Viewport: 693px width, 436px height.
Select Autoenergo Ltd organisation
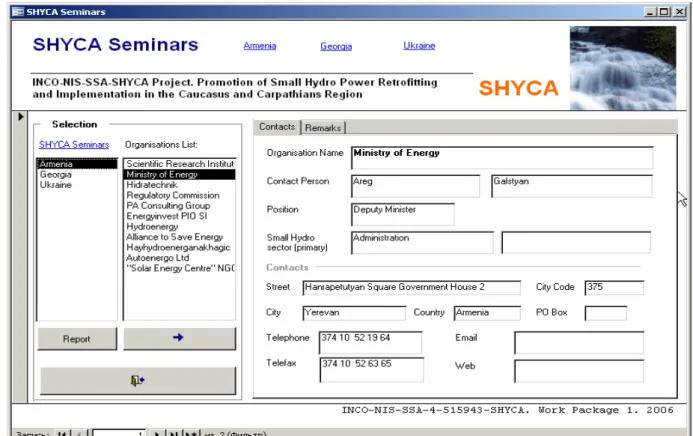coord(179,258)
